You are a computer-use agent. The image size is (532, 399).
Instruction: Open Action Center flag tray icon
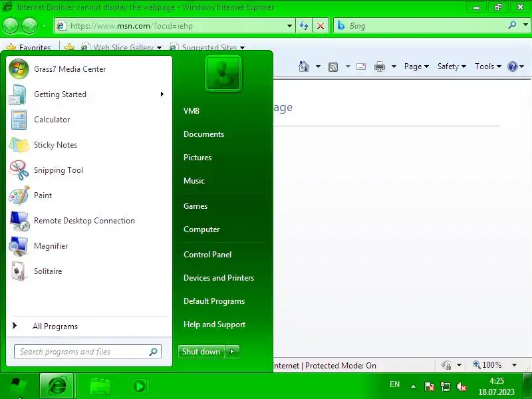[429, 386]
